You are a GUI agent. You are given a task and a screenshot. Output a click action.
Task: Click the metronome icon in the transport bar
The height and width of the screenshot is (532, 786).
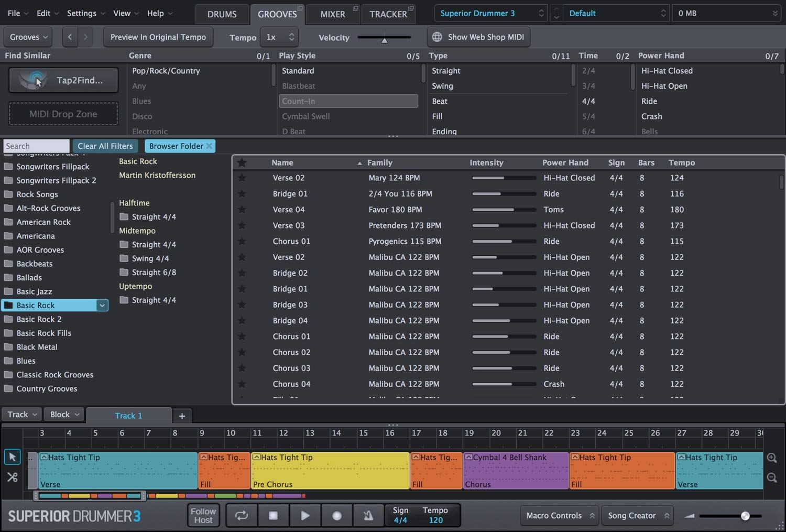pos(368,515)
